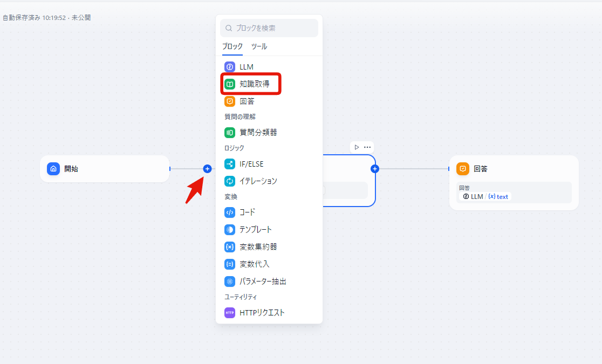
Task: Insert the IF/ELSE block by its label
Action: (x=251, y=164)
